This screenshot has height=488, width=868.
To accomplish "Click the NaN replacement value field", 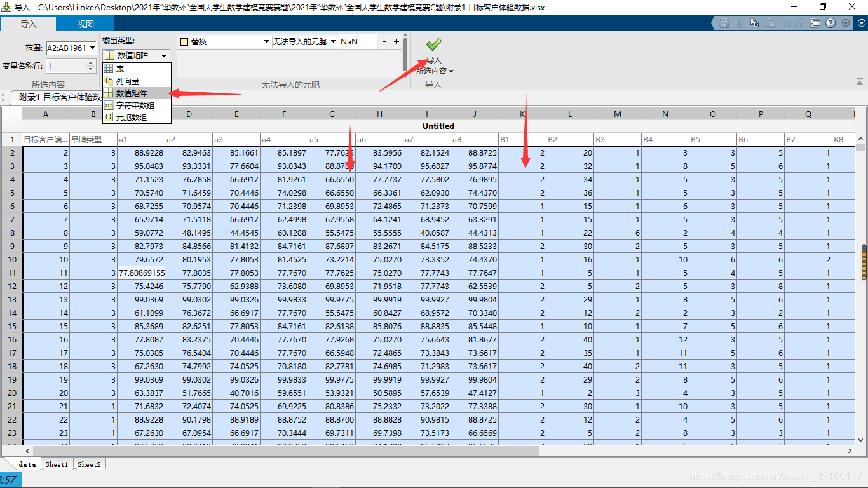I will tap(357, 41).
